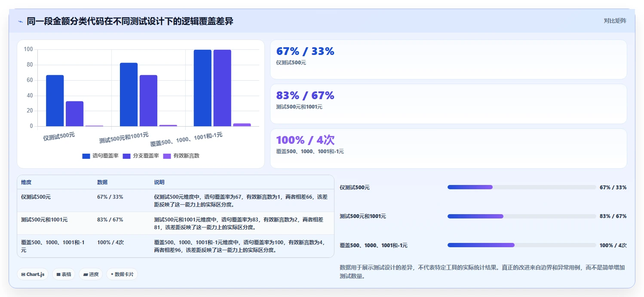Image resolution: width=644 pixels, height=297 pixels.
Task: Click the footnote text about 边界和异常用例
Action: 482,272
